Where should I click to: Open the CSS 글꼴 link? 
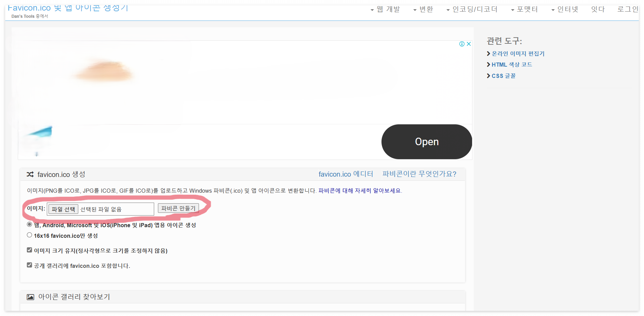pos(504,76)
